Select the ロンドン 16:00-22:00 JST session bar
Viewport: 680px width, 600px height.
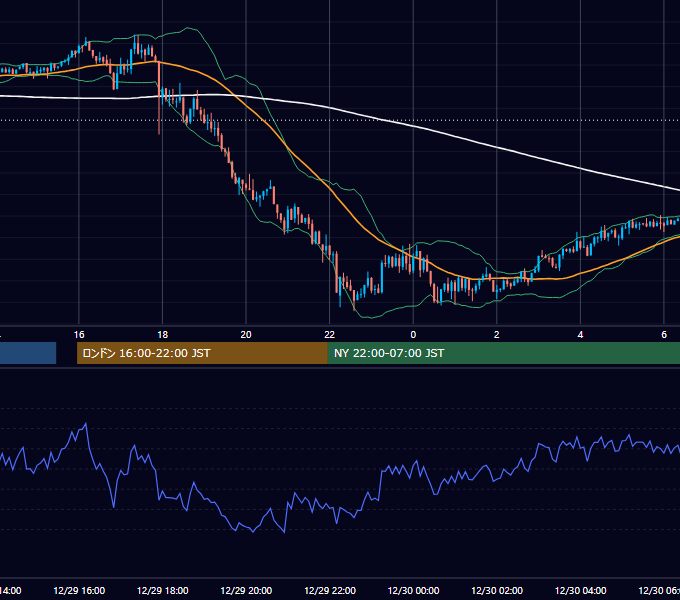pos(202,353)
